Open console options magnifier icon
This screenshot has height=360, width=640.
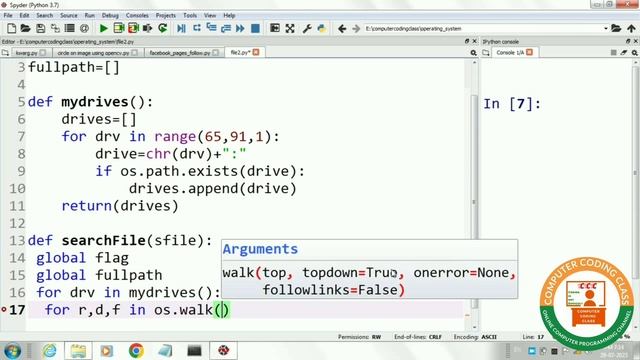click(635, 53)
